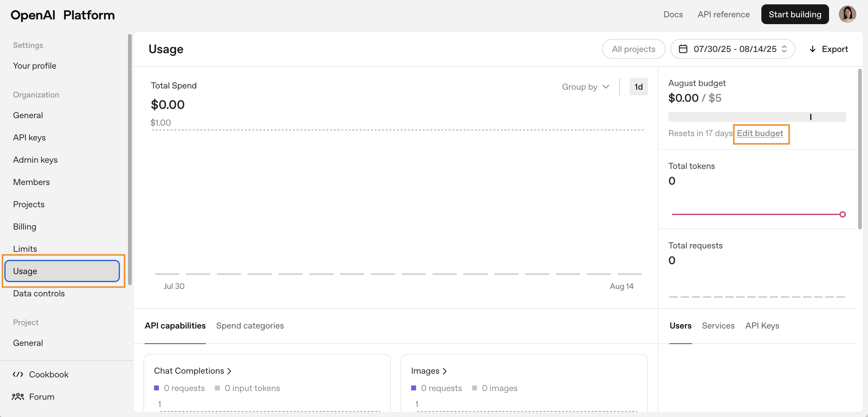868x417 pixels.
Task: Select the API Keys tab
Action: (x=762, y=325)
